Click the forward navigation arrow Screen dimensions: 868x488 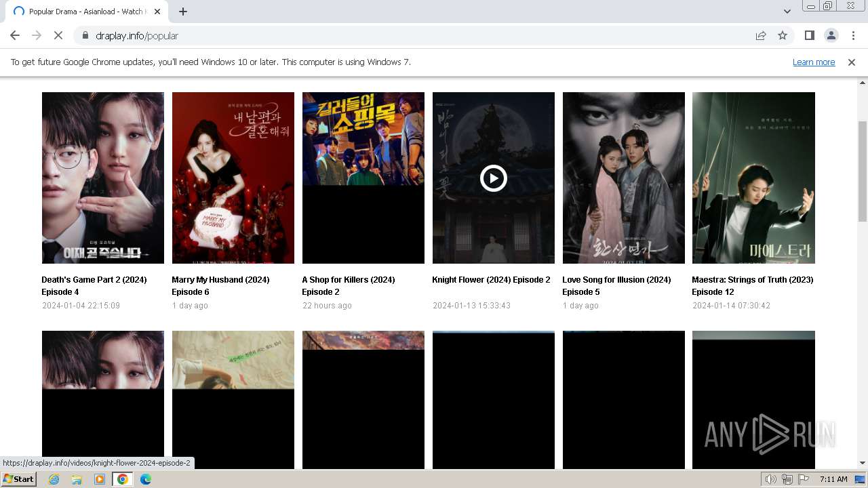click(x=37, y=35)
